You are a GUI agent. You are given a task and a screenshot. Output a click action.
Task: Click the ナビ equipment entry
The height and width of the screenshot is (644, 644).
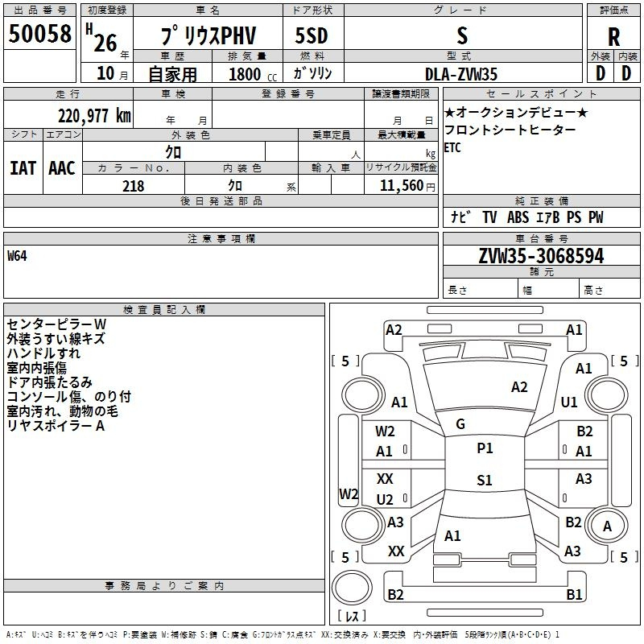click(x=460, y=217)
